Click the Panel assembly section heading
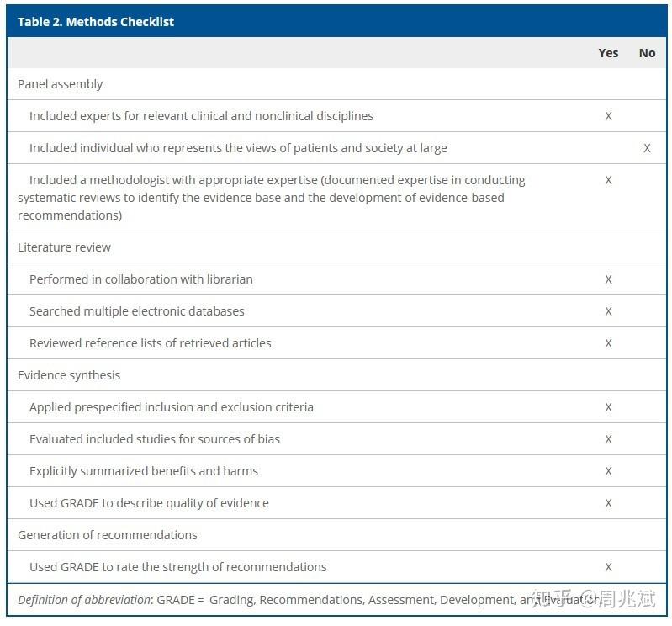Viewport: 672px width, 626px height. 61,84
